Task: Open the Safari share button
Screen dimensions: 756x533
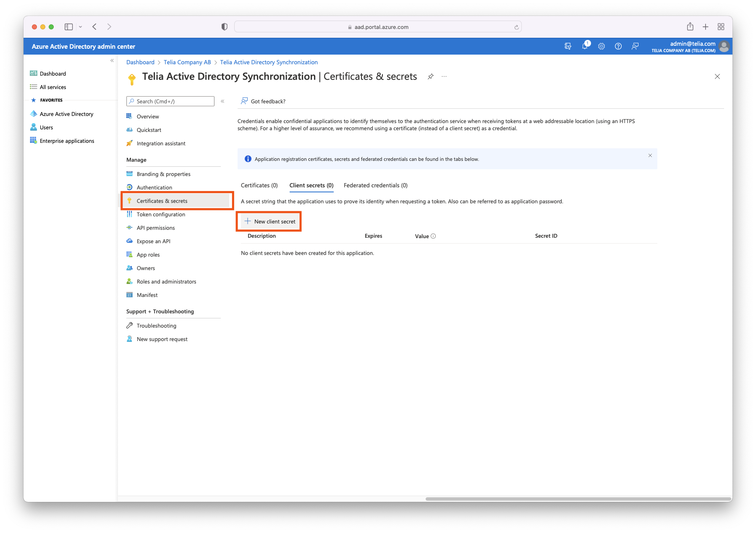Action: pyautogui.click(x=690, y=26)
